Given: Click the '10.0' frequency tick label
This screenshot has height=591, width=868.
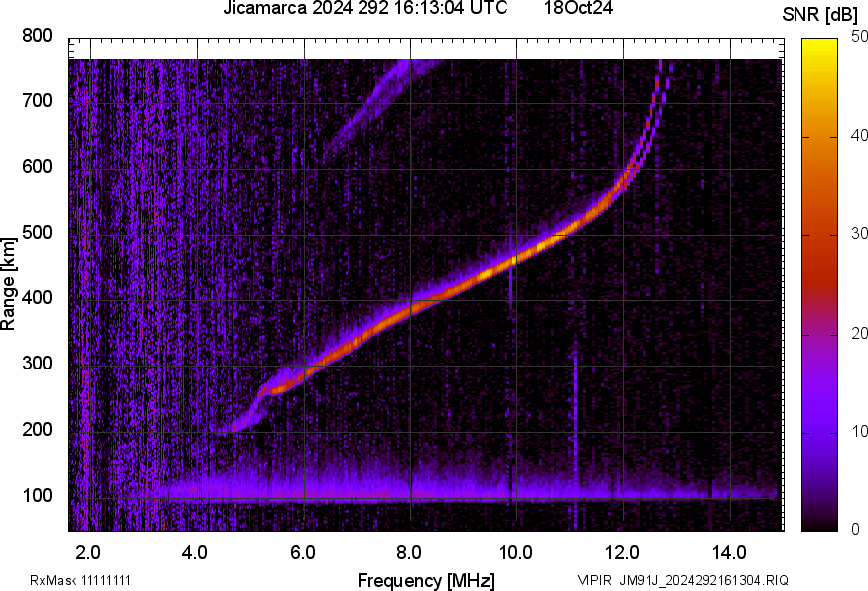Looking at the screenshot, I should coord(515,552).
